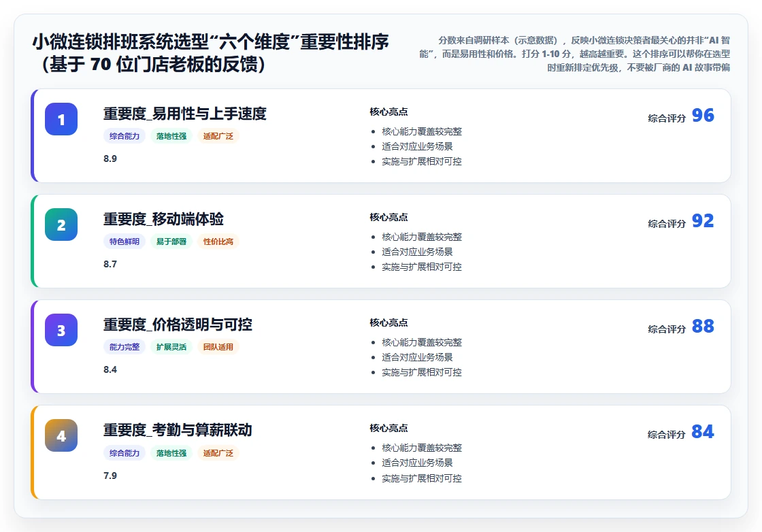Click 核心亮点 heading in 考勤与算薪联动 card
The height and width of the screenshot is (532, 762).
[388, 428]
